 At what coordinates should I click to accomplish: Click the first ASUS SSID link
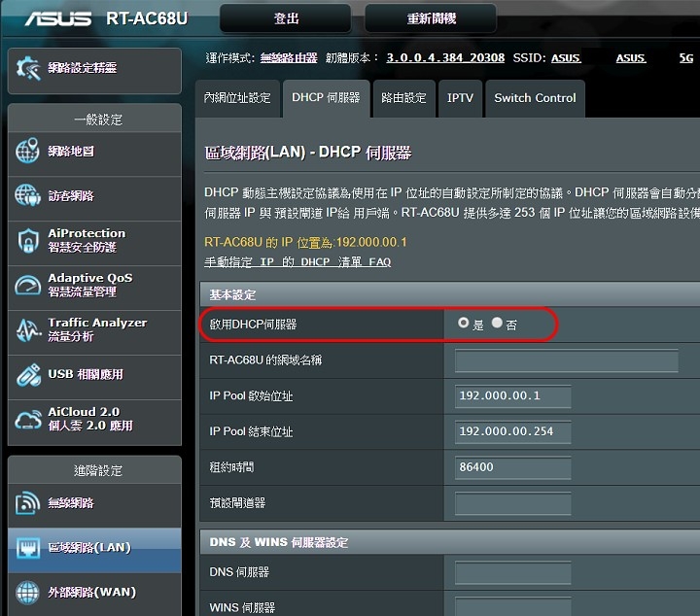pyautogui.click(x=566, y=58)
